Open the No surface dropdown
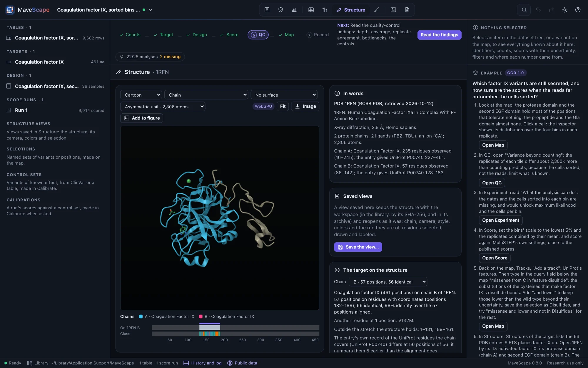This screenshot has width=588, height=368. pyautogui.click(x=284, y=95)
